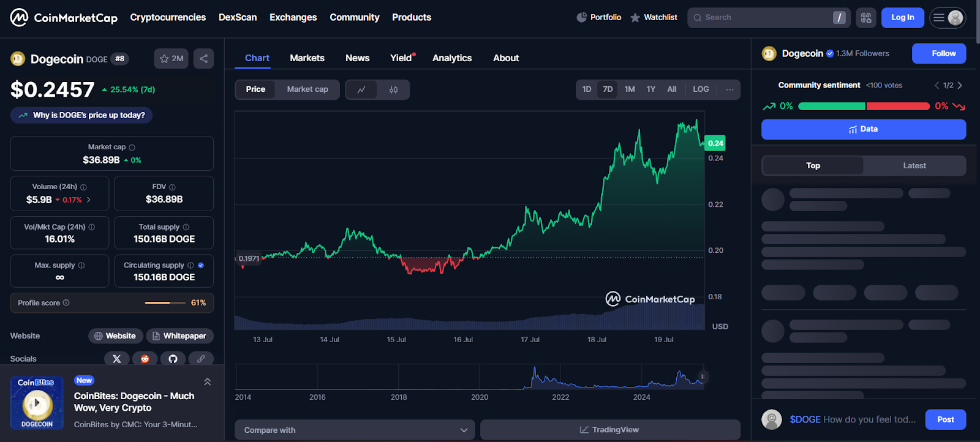Set chart range to 1Y

[x=651, y=89]
